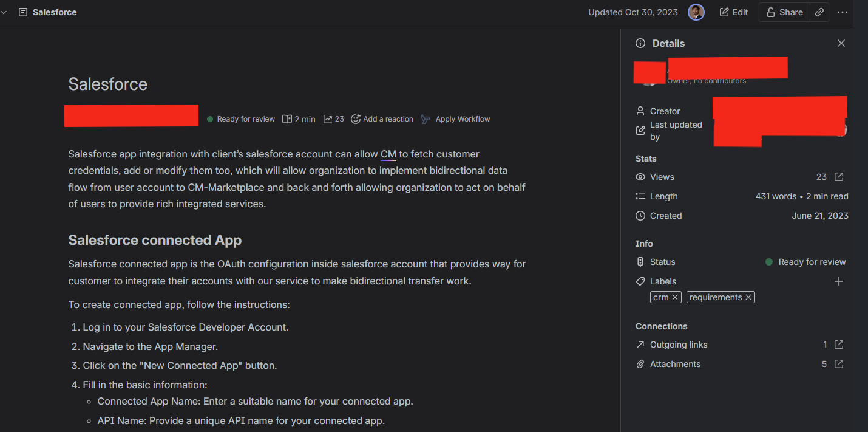Click the Last updated by edit icon

pyautogui.click(x=640, y=130)
